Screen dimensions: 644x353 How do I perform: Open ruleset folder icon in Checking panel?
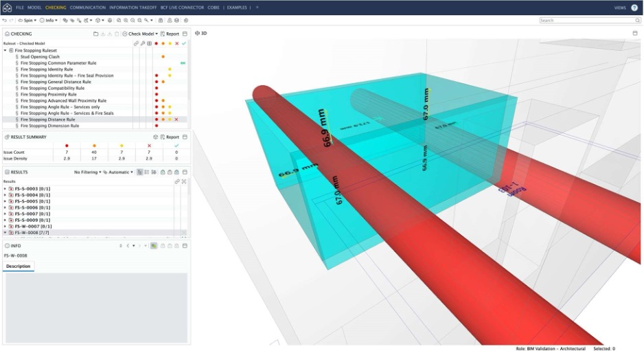95,34
